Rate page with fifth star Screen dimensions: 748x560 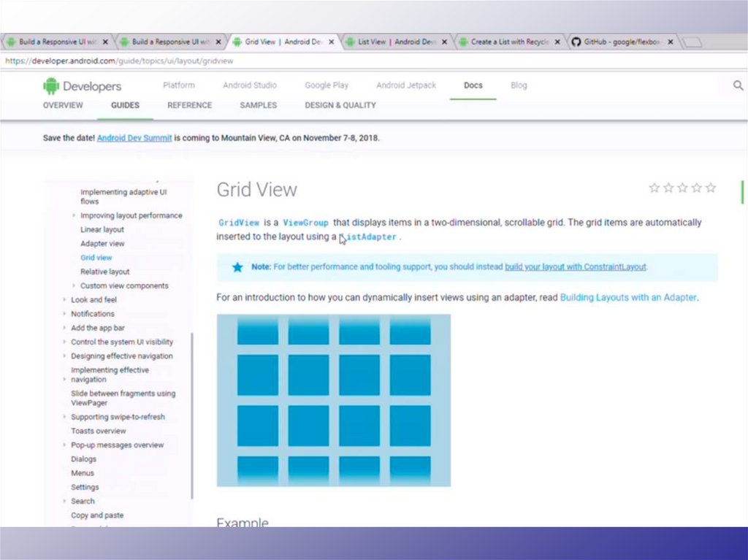pyautogui.click(x=711, y=188)
